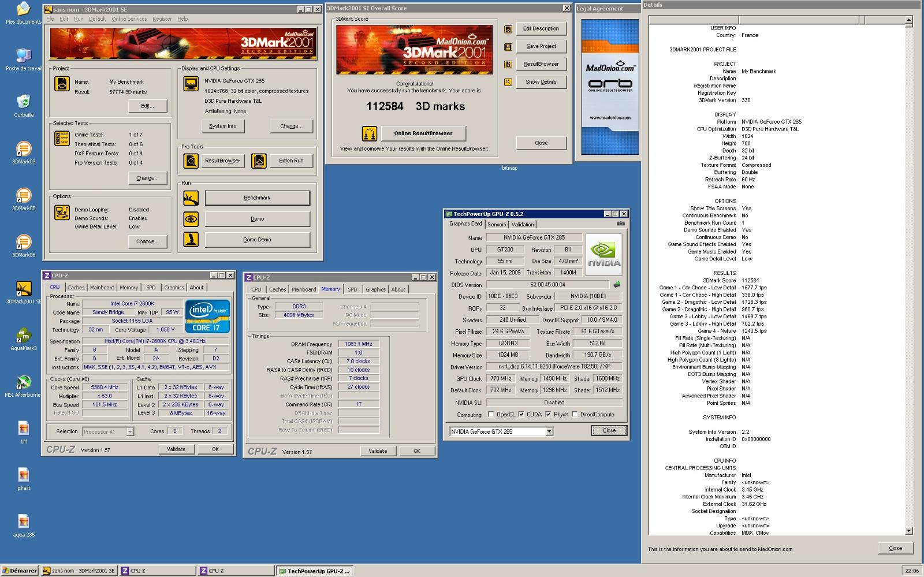Click the Options settings icon in 3DMark
Image resolution: width=924 pixels, height=577 pixels.
click(62, 213)
